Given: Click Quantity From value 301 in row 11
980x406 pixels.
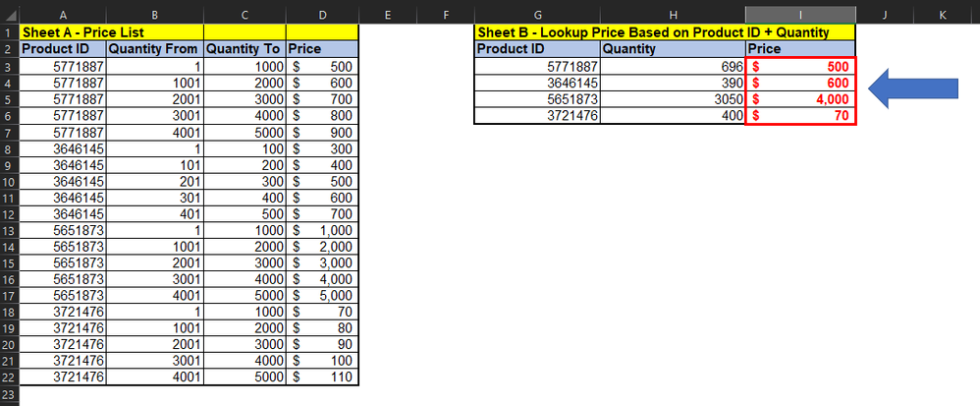Looking at the screenshot, I should point(155,198).
